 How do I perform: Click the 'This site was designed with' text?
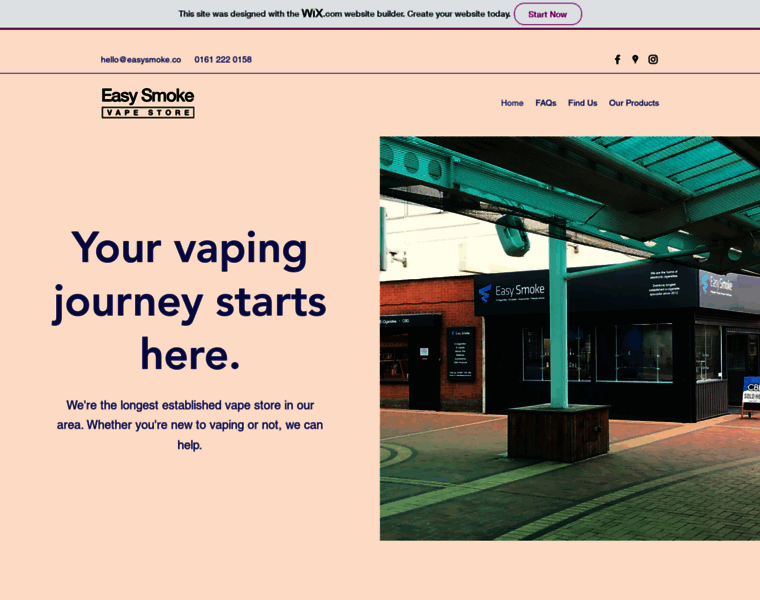click(238, 14)
